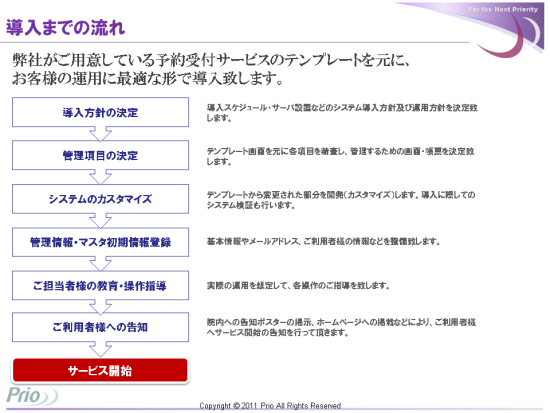Click the description text beside 導入方針の決定
The height and width of the screenshot is (413, 550).
click(342, 113)
